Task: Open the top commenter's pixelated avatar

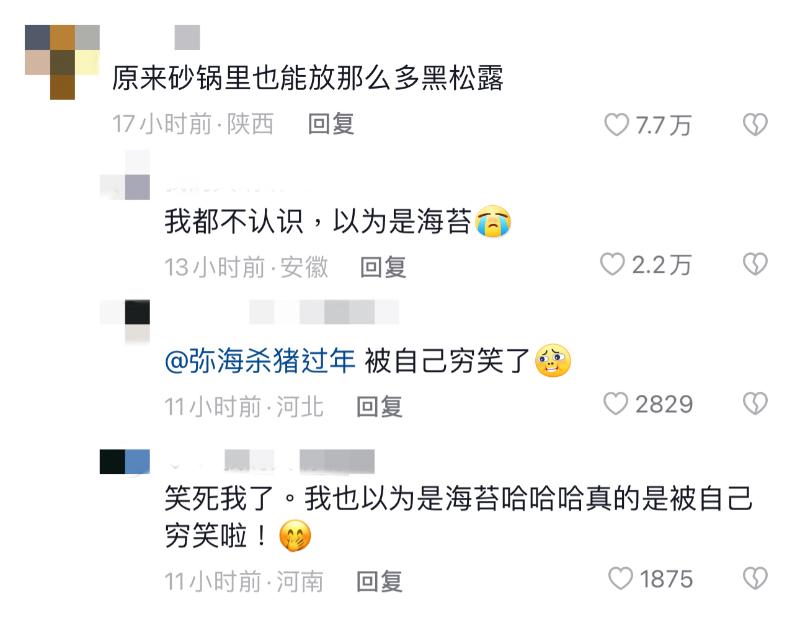Action: click(x=62, y=62)
